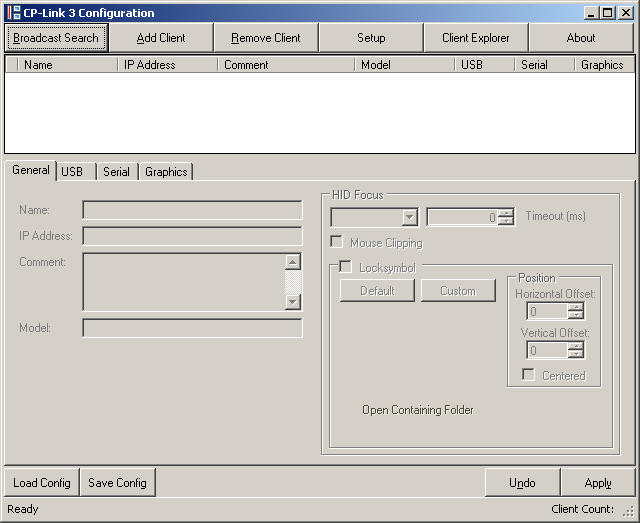The image size is (640, 523).
Task: Click the USB column header
Action: click(x=484, y=65)
